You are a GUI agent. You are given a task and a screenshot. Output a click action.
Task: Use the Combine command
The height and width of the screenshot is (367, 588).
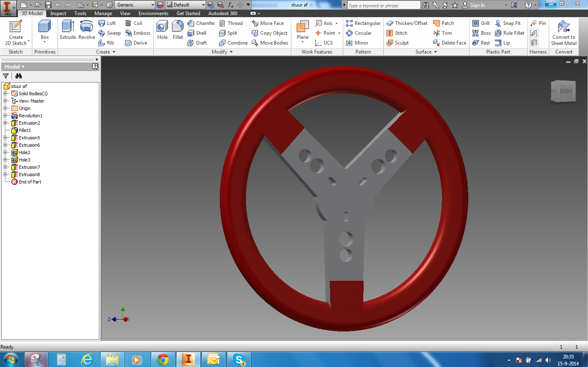pos(233,43)
